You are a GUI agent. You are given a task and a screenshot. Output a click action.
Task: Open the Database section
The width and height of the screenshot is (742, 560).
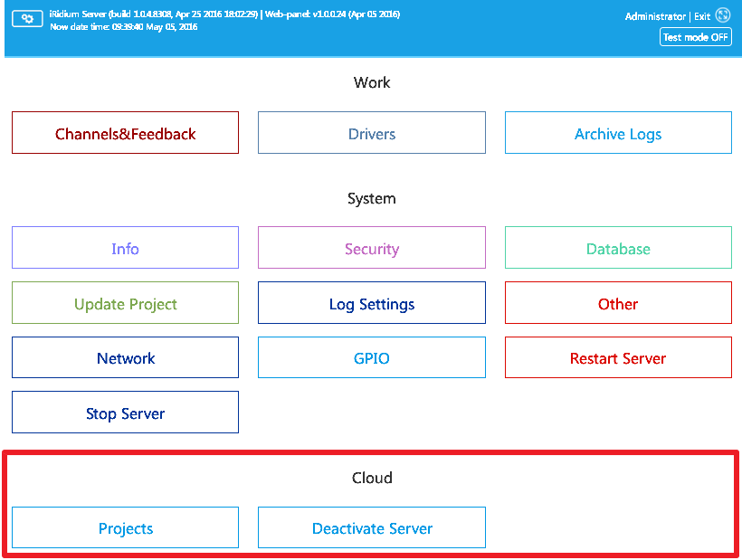[x=618, y=248]
